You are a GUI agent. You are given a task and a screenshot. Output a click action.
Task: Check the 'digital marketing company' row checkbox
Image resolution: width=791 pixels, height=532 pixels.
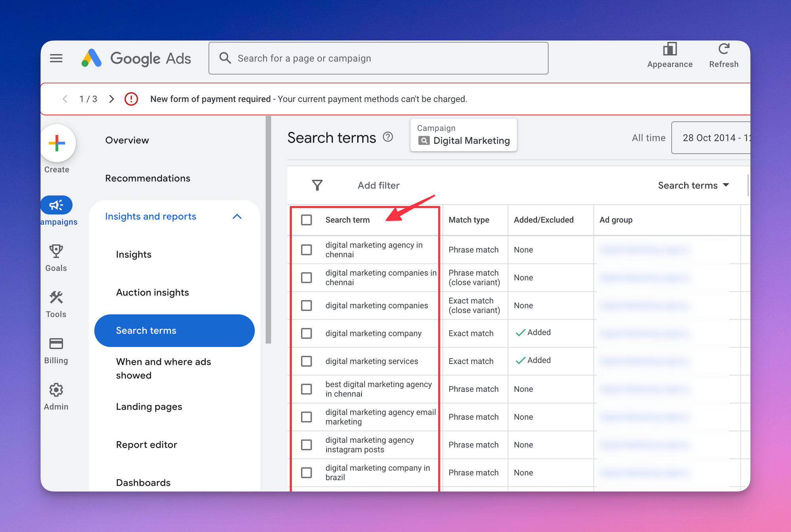point(307,333)
